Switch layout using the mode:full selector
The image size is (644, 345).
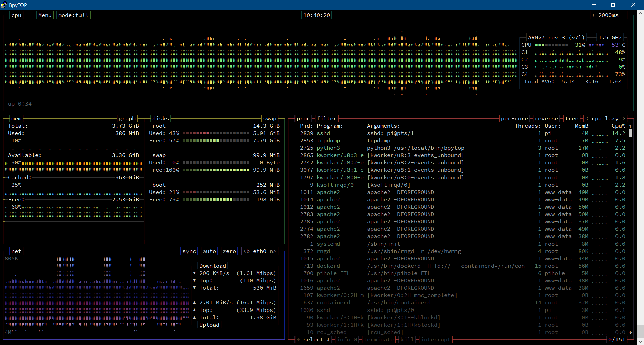73,15
